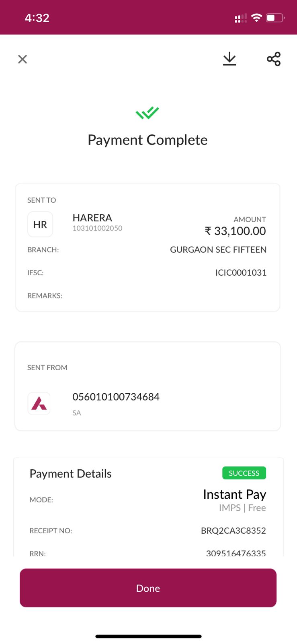This screenshot has height=644, width=297.
Task: Tap the Payment Details heading
Action: (70, 474)
